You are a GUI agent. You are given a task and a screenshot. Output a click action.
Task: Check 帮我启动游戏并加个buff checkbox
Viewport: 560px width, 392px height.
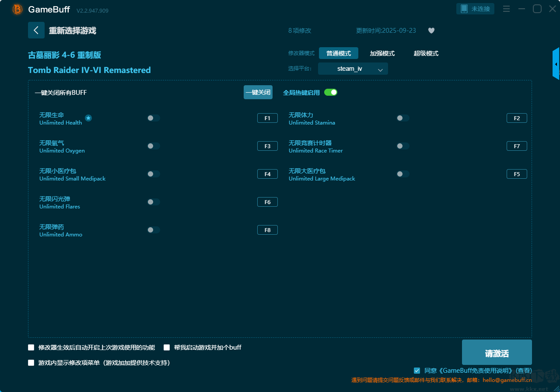pyautogui.click(x=167, y=347)
